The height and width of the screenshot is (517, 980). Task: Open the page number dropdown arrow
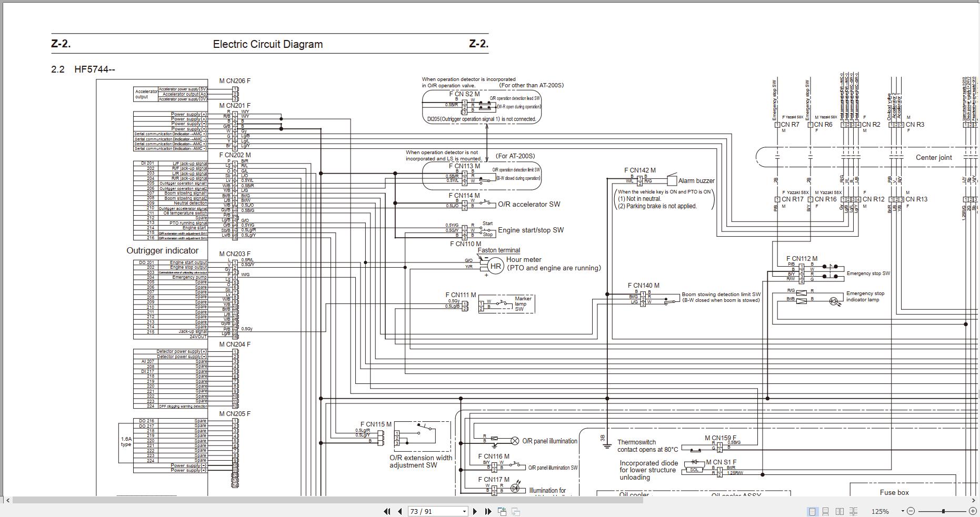(x=464, y=511)
